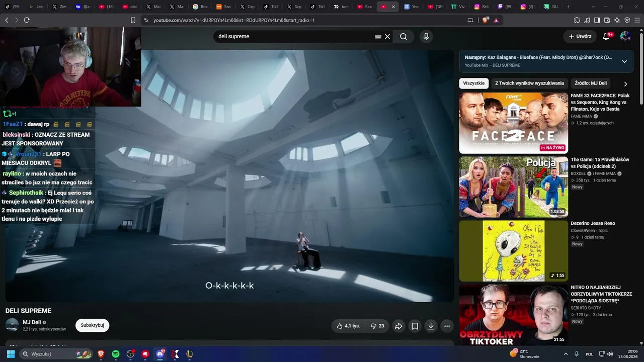Download the video
The height and width of the screenshot is (362, 644).
(431, 326)
